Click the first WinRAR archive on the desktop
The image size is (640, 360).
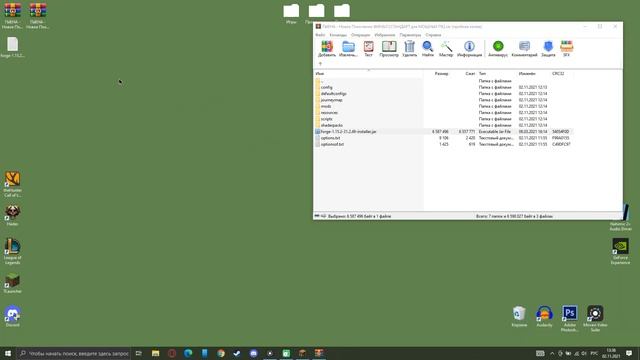[13, 16]
